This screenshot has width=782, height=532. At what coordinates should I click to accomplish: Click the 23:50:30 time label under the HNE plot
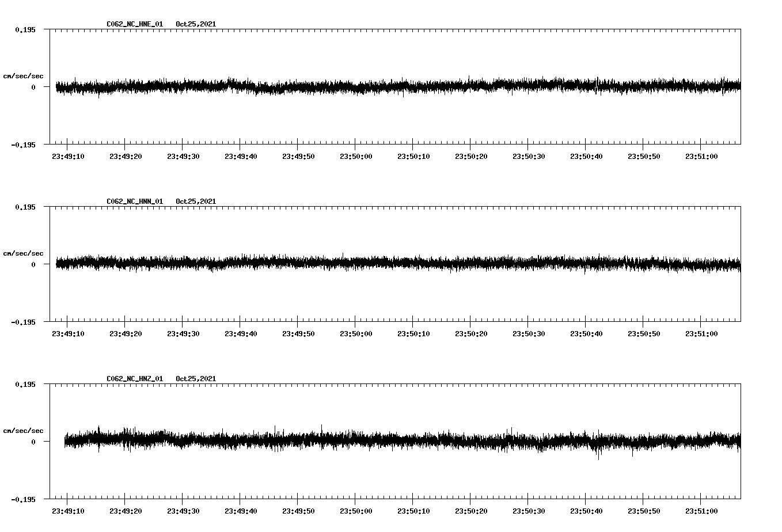click(529, 156)
